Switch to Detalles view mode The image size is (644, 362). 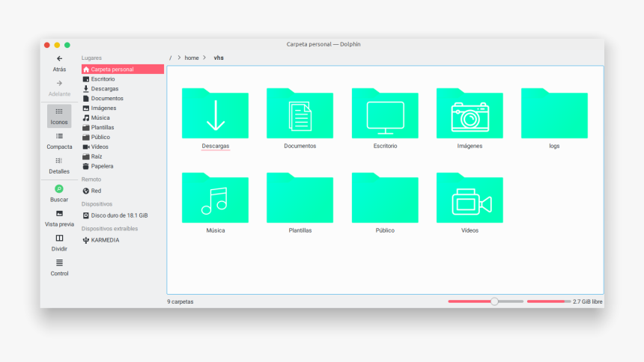click(59, 165)
